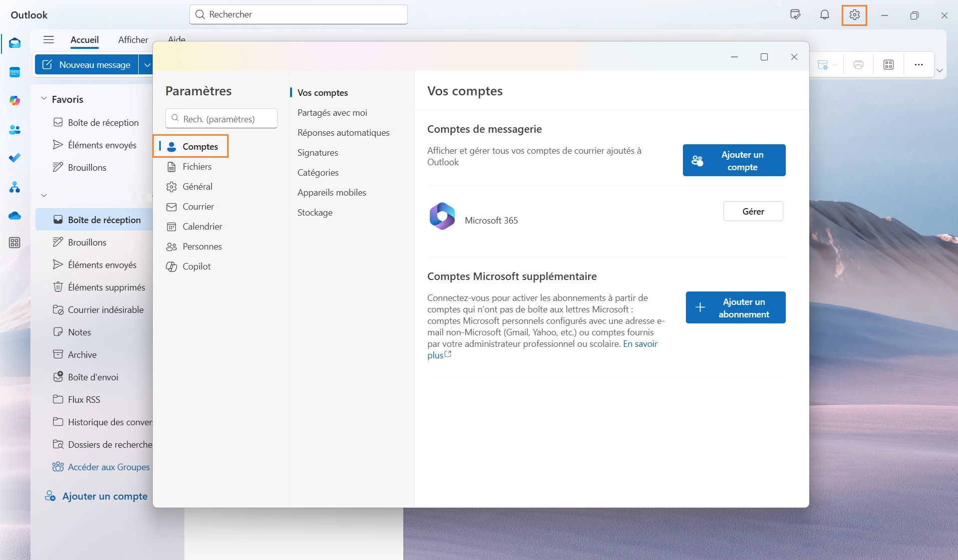Switch to the Afficher tab
This screenshot has height=560, width=958.
pos(133,40)
